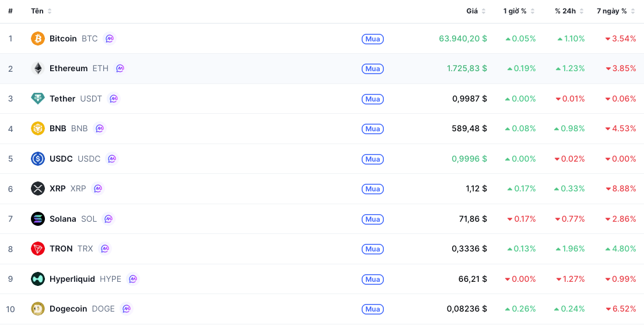Open the Tether name link

pyautogui.click(x=62, y=99)
